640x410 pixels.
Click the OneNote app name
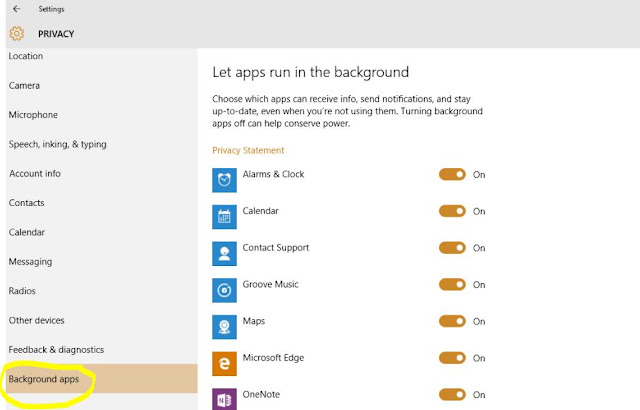point(261,394)
